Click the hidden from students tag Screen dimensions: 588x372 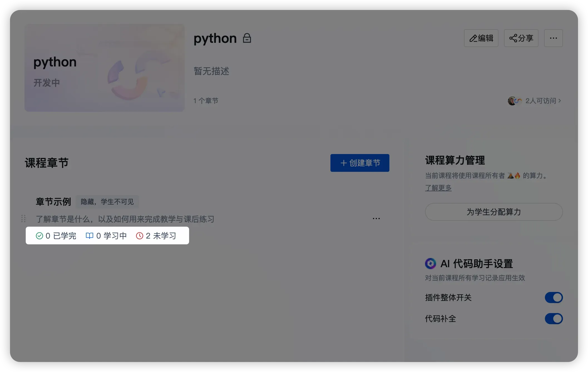(107, 202)
